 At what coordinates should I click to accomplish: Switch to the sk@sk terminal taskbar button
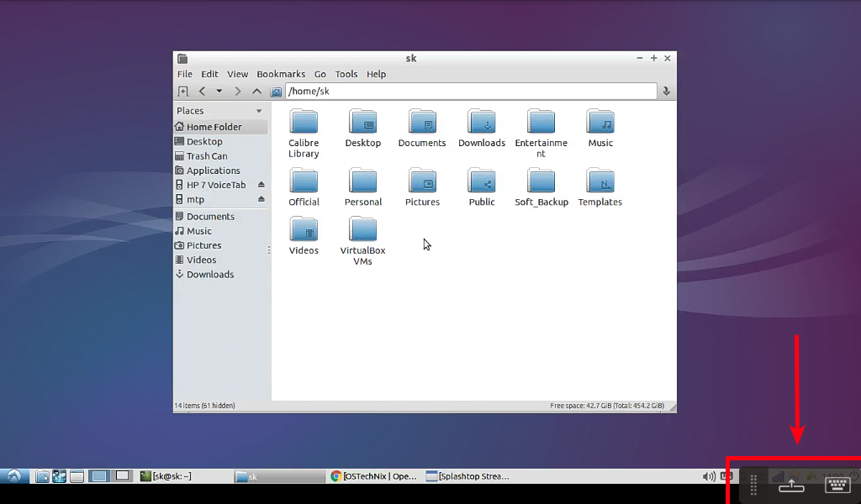166,476
